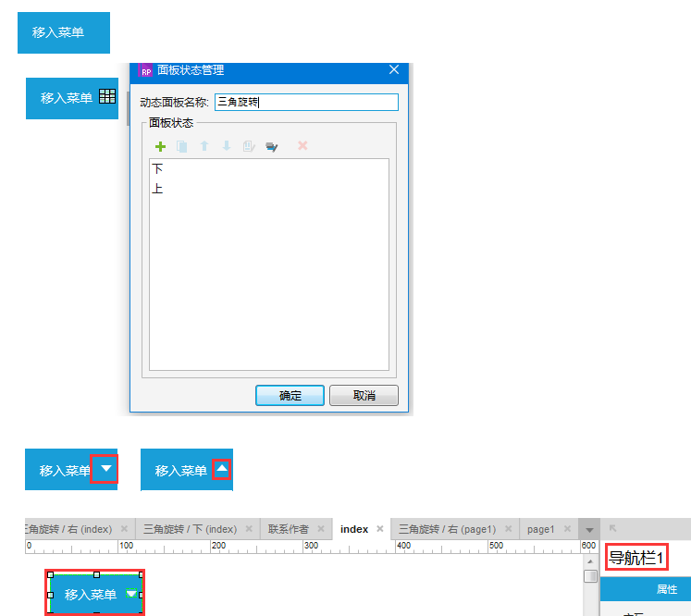Viewport: 691px width, 616px height.
Task: Click the 动态面板名称 text field
Action: tap(305, 102)
